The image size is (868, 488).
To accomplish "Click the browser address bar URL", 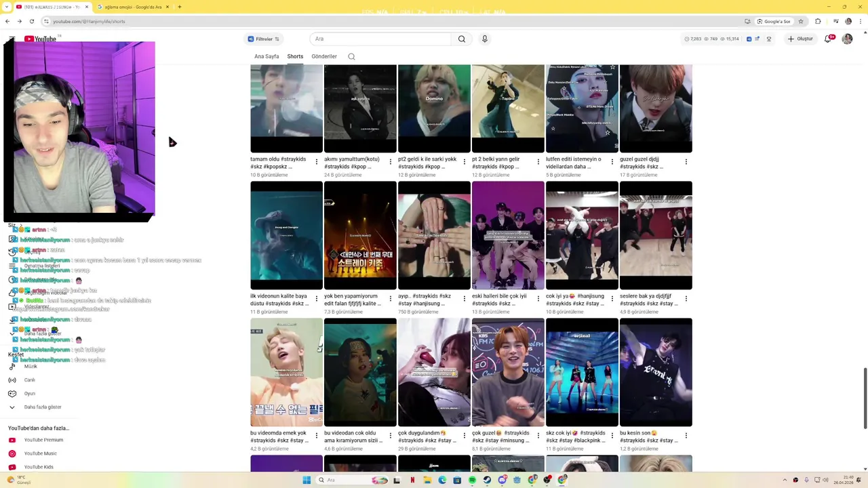I will point(89,21).
